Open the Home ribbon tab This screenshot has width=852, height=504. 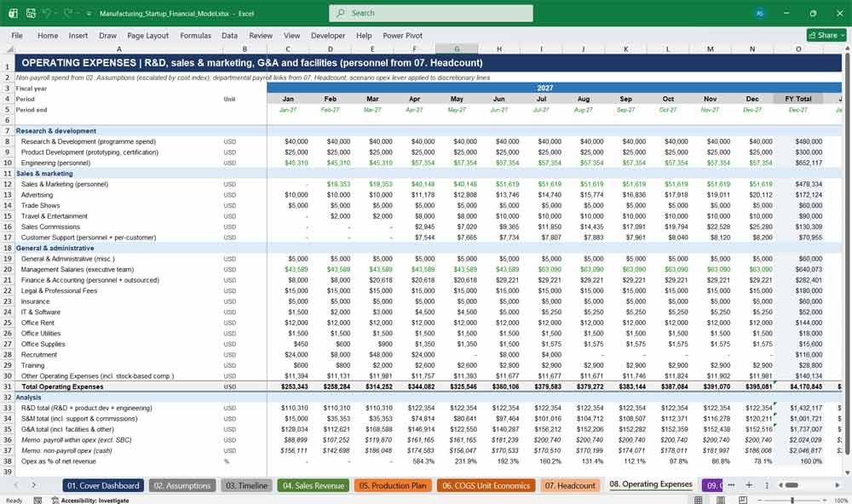pos(48,35)
